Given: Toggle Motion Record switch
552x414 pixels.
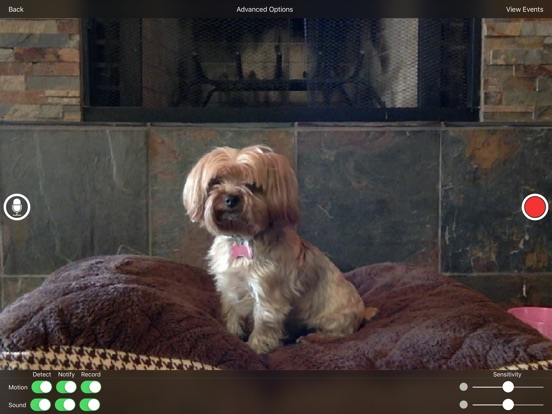Looking at the screenshot, I should [x=91, y=387].
